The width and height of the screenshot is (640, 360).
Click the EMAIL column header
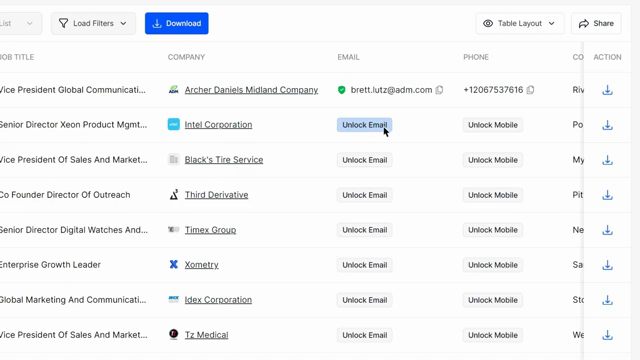(x=349, y=57)
